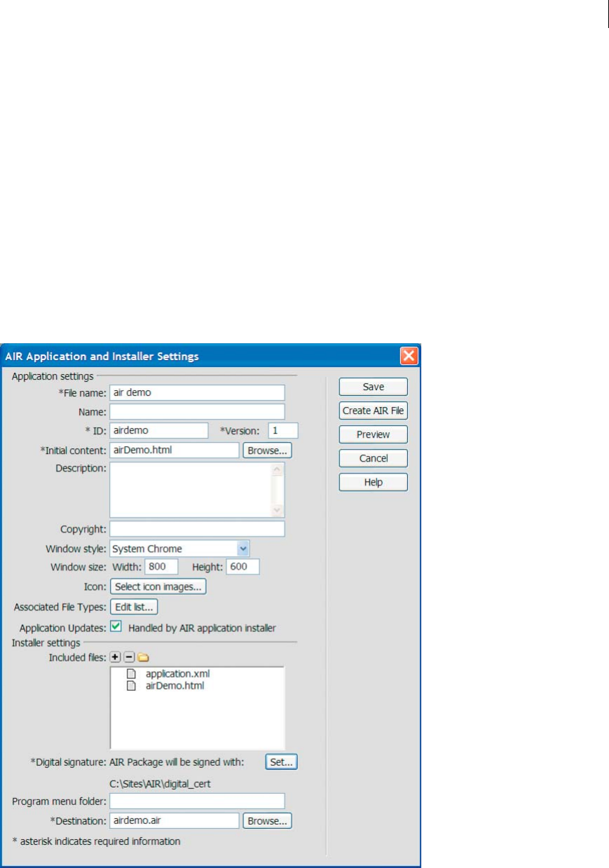Open Help for the AIR settings
The image size is (609, 868).
[374, 482]
